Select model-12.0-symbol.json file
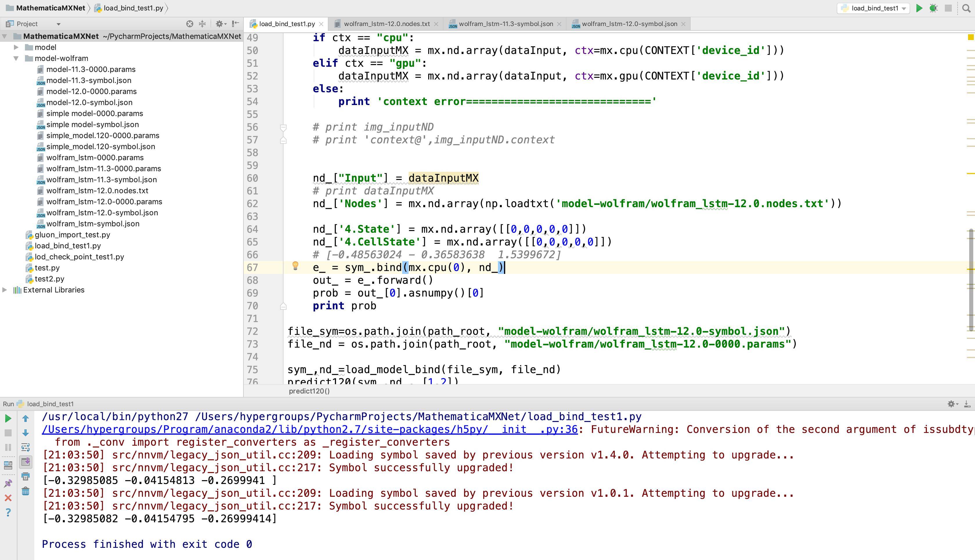This screenshot has height=560, width=975. point(89,103)
